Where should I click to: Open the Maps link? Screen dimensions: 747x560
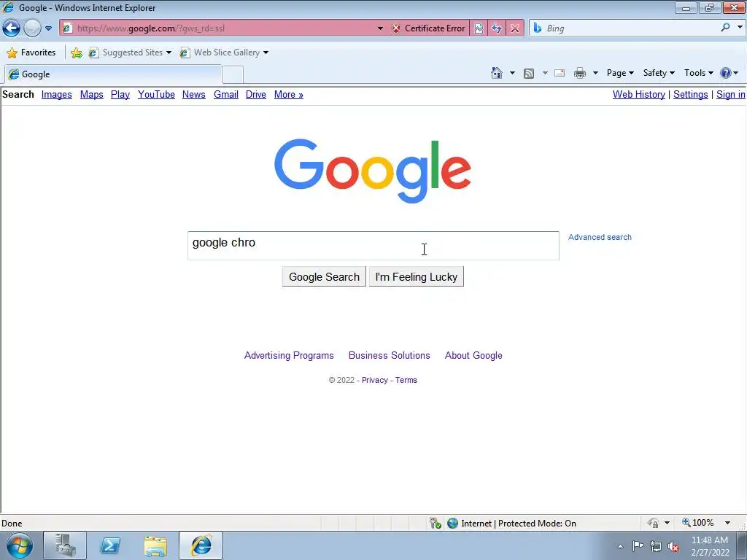tap(91, 94)
